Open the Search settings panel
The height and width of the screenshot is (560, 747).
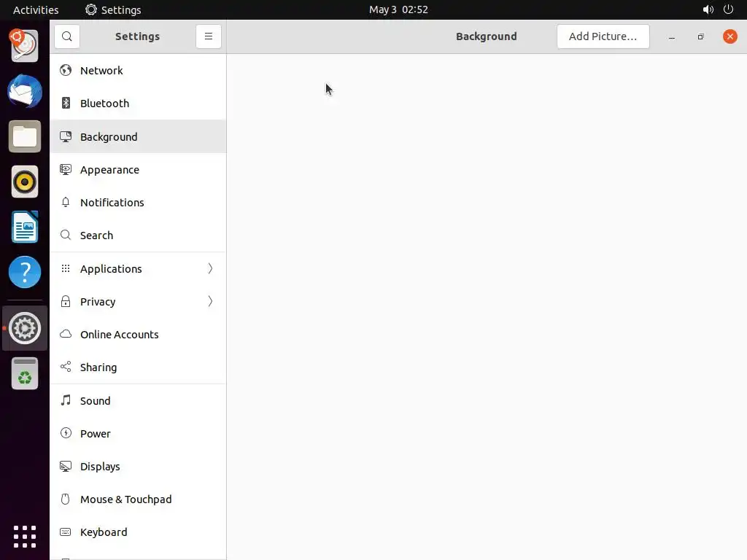pyautogui.click(x=138, y=236)
